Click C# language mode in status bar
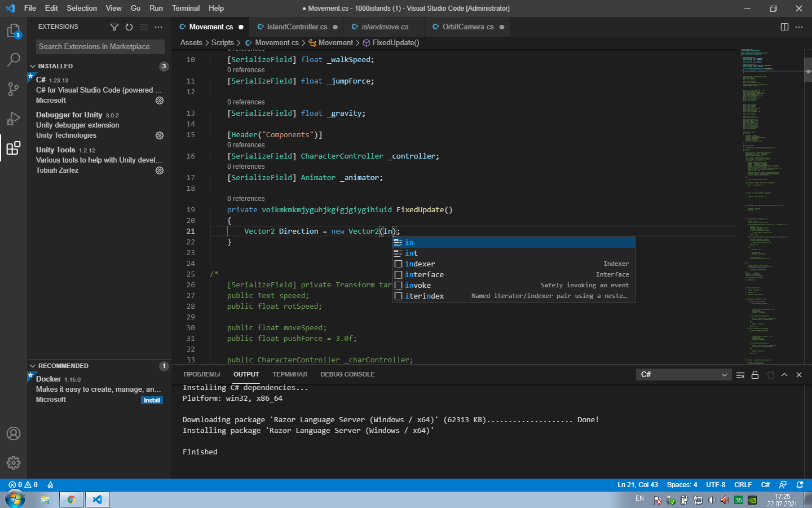Screen dimensions: 812x508 pyautogui.click(x=765, y=485)
